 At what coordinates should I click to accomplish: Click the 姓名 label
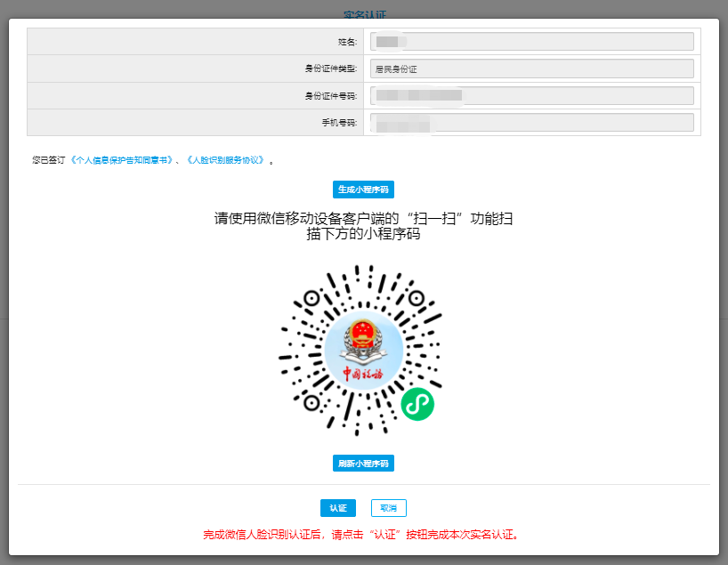[x=347, y=42]
